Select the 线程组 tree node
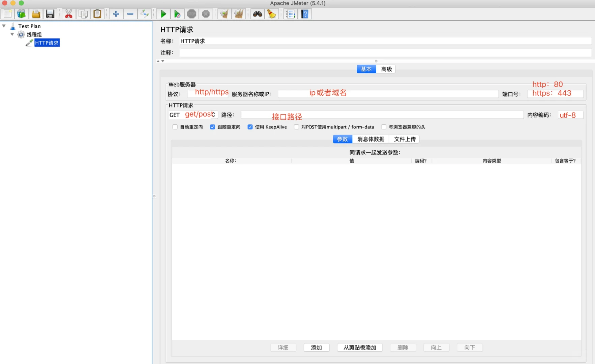 [34, 34]
